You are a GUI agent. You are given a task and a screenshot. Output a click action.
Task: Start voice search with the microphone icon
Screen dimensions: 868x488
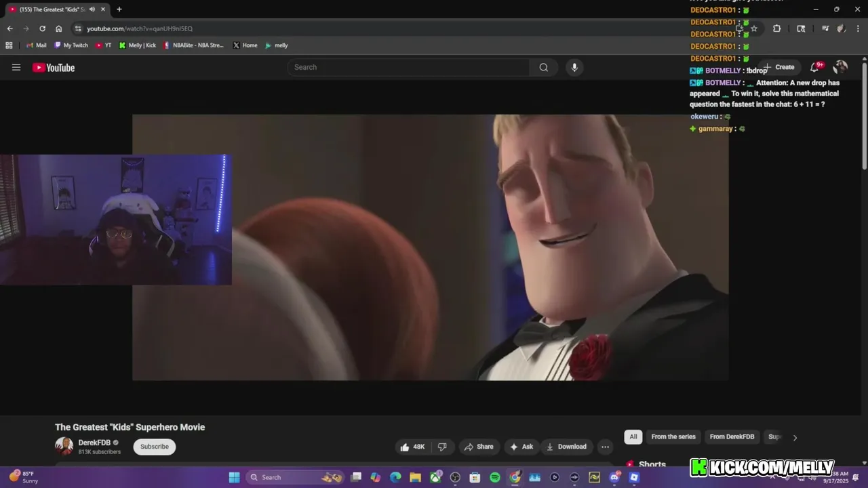(574, 67)
